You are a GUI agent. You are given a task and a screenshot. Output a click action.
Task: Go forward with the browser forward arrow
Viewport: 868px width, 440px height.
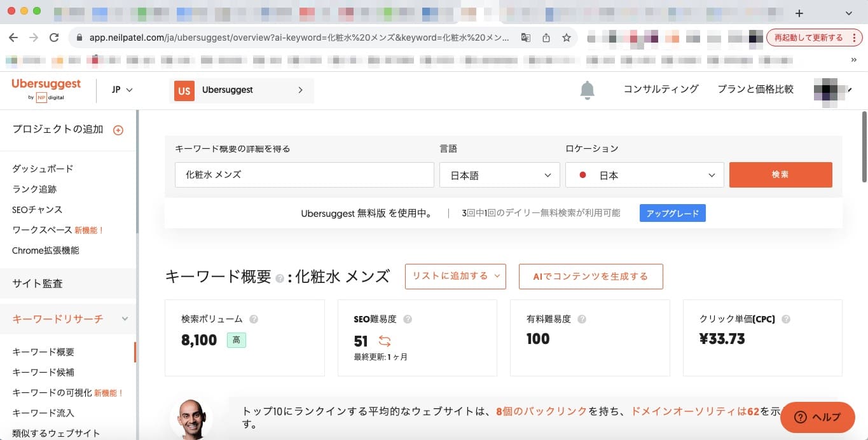(x=34, y=38)
